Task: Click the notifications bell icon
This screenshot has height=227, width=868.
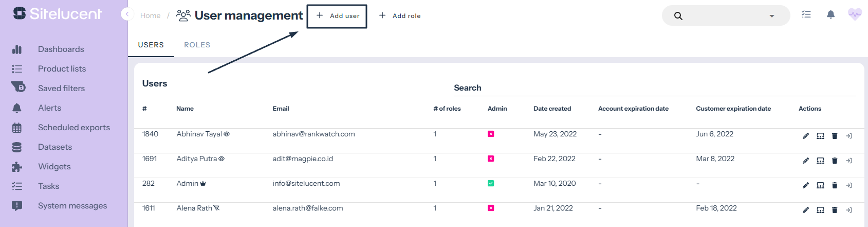Action: 830,14
